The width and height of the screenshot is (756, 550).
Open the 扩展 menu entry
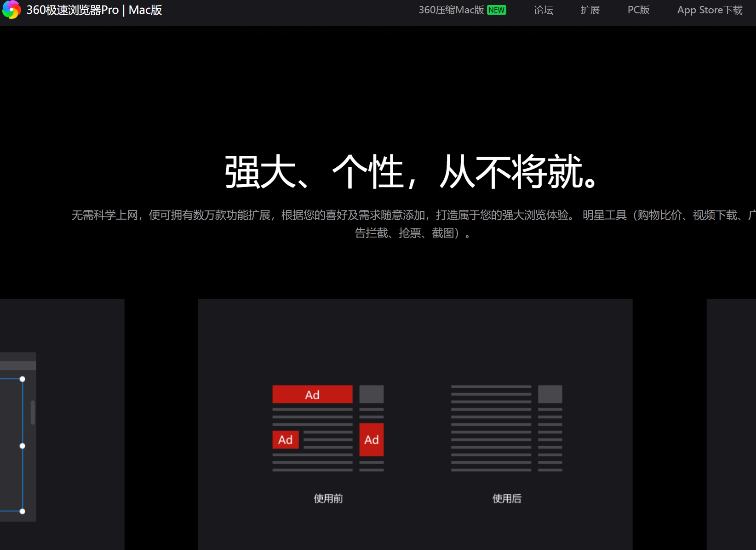pyautogui.click(x=590, y=10)
